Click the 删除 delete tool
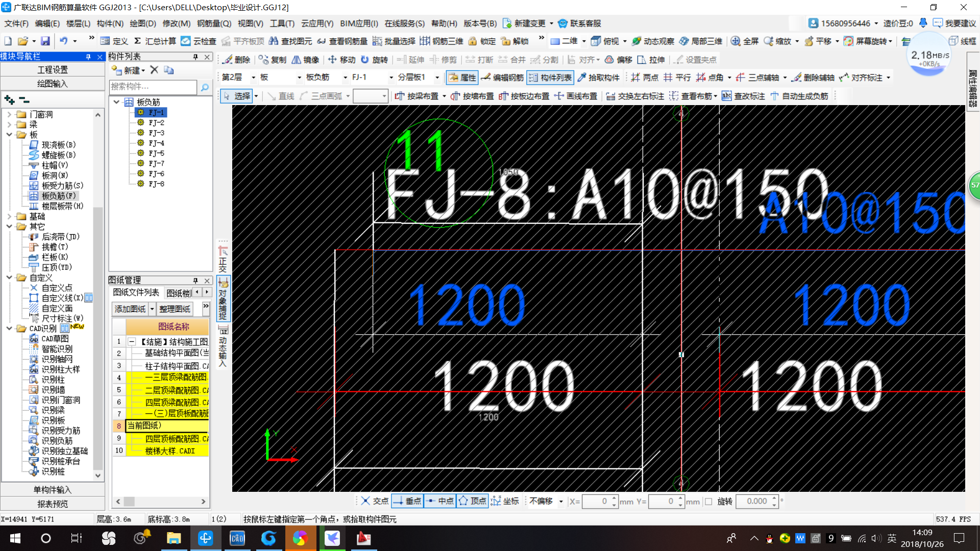This screenshot has height=551, width=980. pos(237,60)
